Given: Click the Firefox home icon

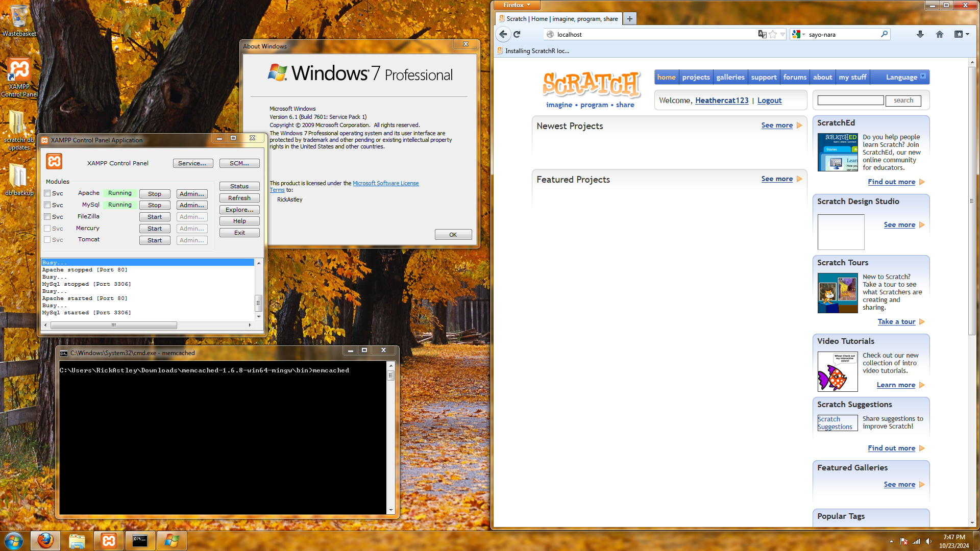Looking at the screenshot, I should tap(939, 34).
